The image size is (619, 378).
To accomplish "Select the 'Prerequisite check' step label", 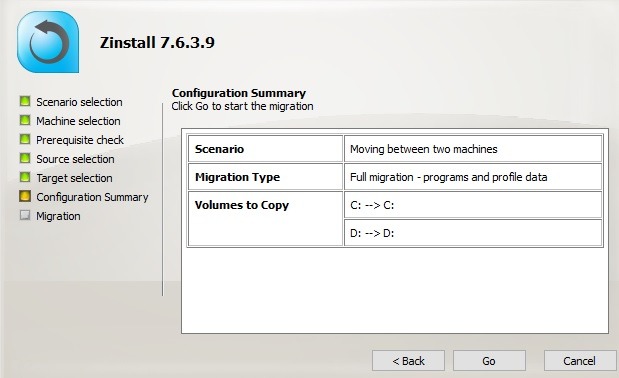I will [80, 140].
